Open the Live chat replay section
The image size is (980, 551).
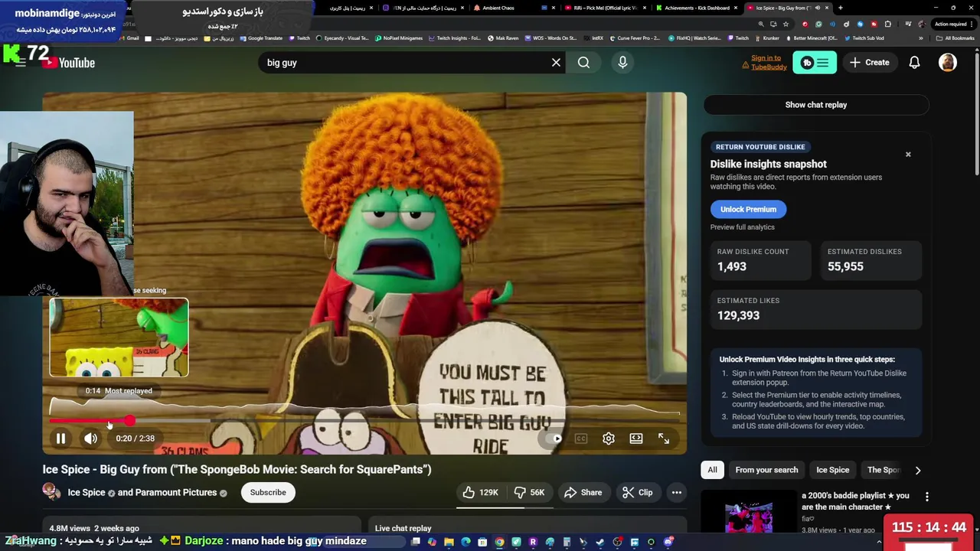[x=526, y=527]
